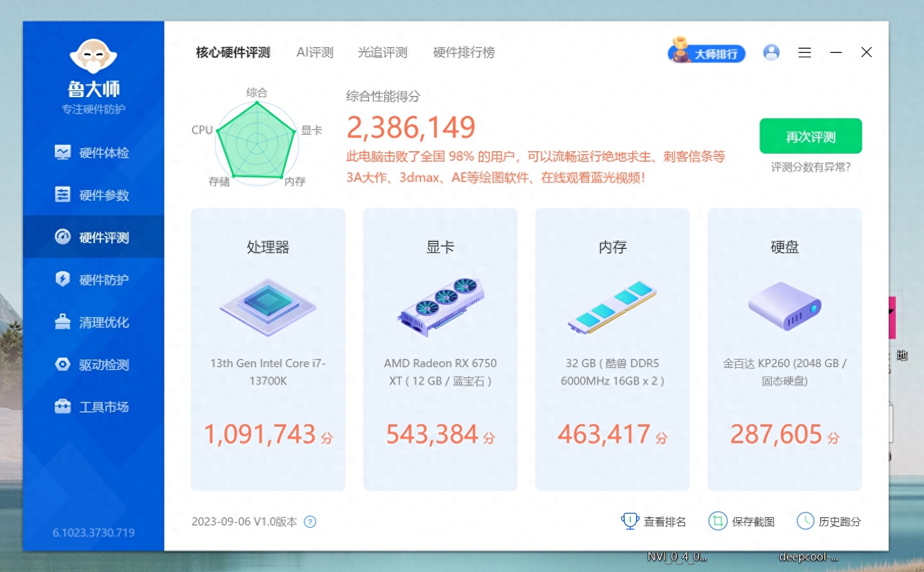Open 查看排名 link
924x572 pixels.
664,522
